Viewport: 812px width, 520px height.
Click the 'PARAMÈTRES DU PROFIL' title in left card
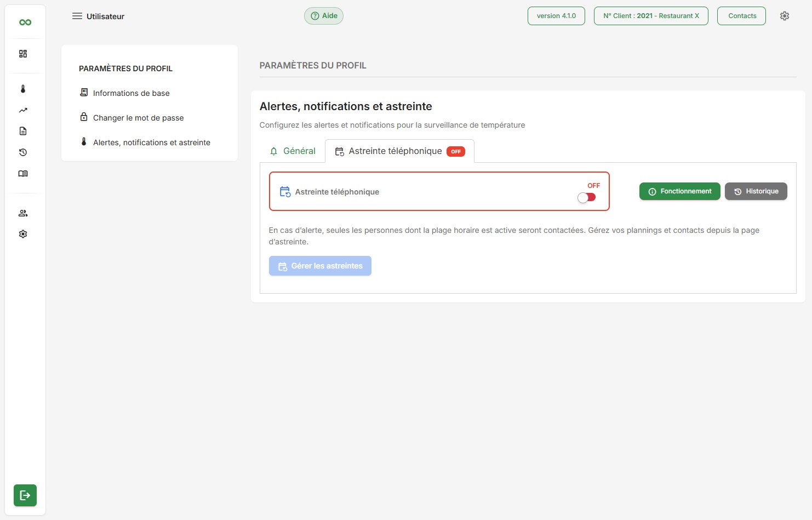[x=126, y=68]
